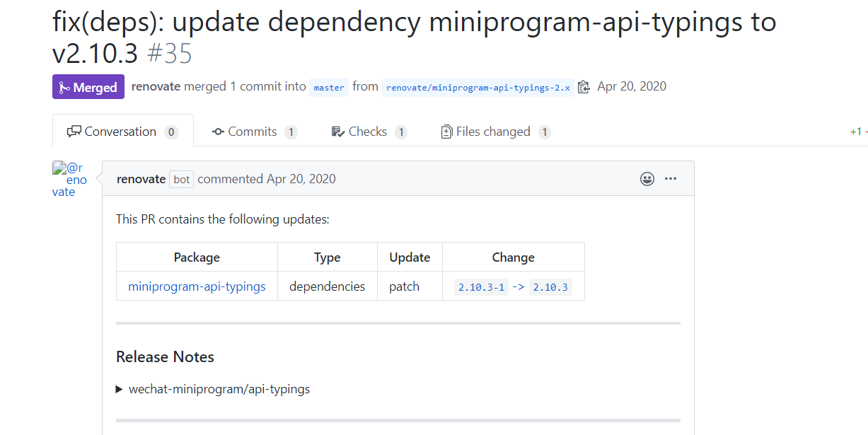Click the Merged status badge
Image resolution: width=868 pixels, height=435 pixels.
[x=88, y=86]
